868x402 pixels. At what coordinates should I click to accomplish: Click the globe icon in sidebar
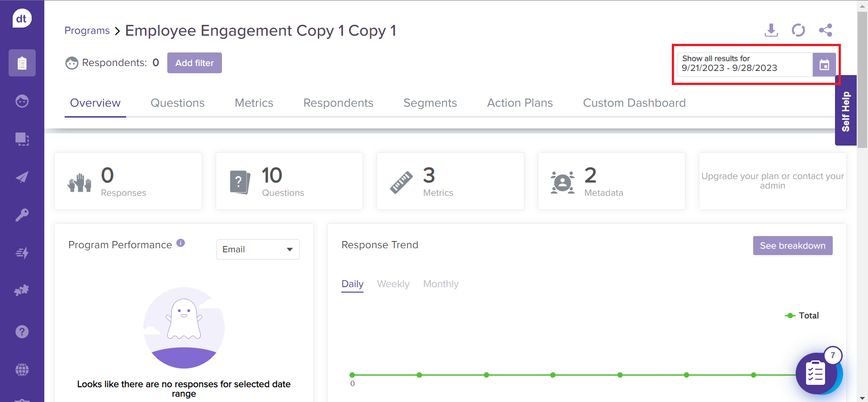point(22,370)
